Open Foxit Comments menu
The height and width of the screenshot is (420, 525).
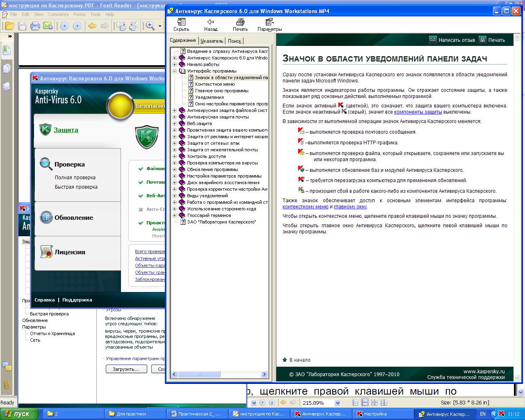pos(58,14)
